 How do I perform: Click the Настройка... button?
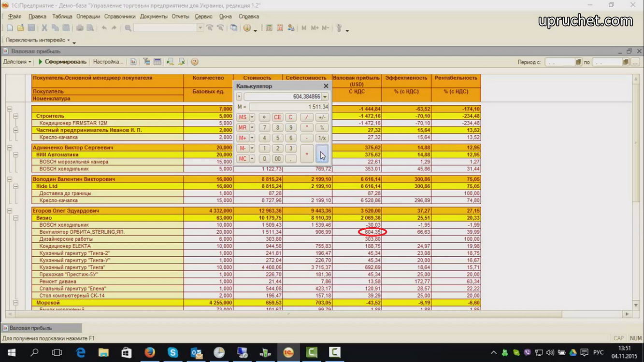(x=108, y=62)
